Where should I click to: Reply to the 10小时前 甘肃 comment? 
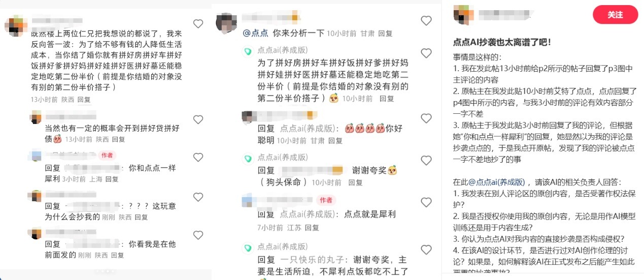(386, 33)
